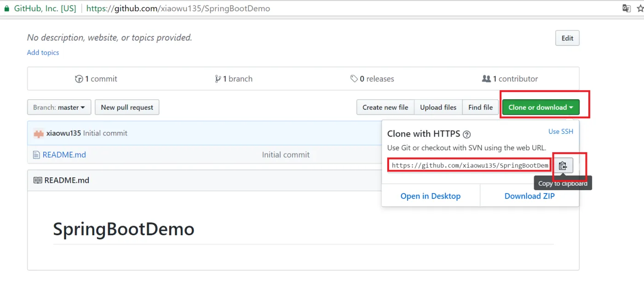This screenshot has height=295, width=644.
Task: Switch to Use SSH clone option
Action: pyautogui.click(x=561, y=131)
